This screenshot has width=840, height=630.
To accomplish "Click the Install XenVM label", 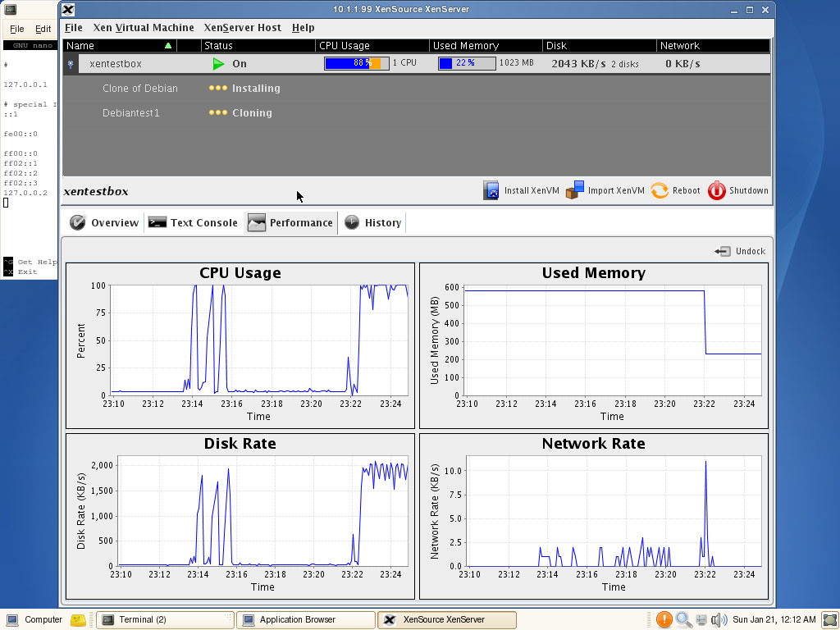I will pyautogui.click(x=532, y=190).
